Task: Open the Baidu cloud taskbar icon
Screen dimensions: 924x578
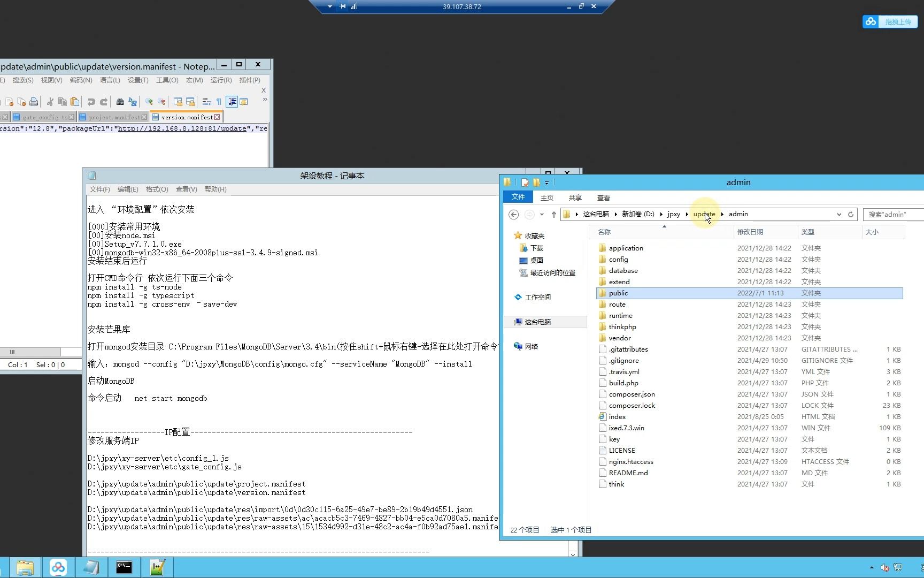Action: tap(58, 567)
